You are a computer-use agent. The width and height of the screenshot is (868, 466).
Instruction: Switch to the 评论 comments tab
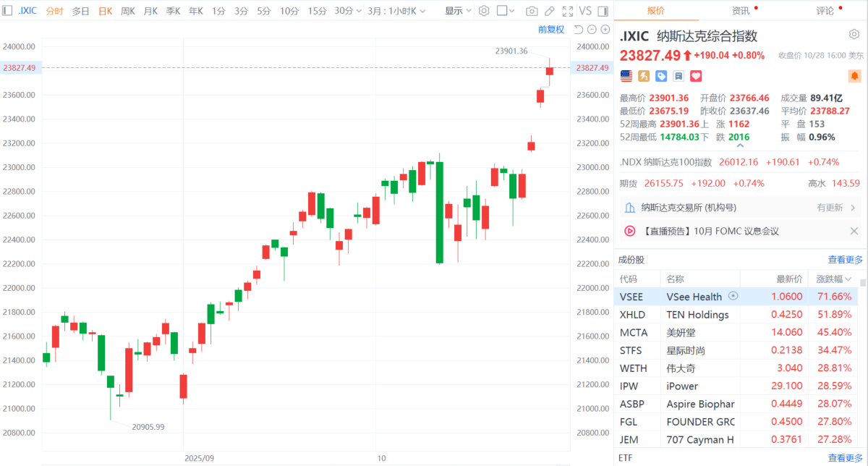click(x=825, y=11)
